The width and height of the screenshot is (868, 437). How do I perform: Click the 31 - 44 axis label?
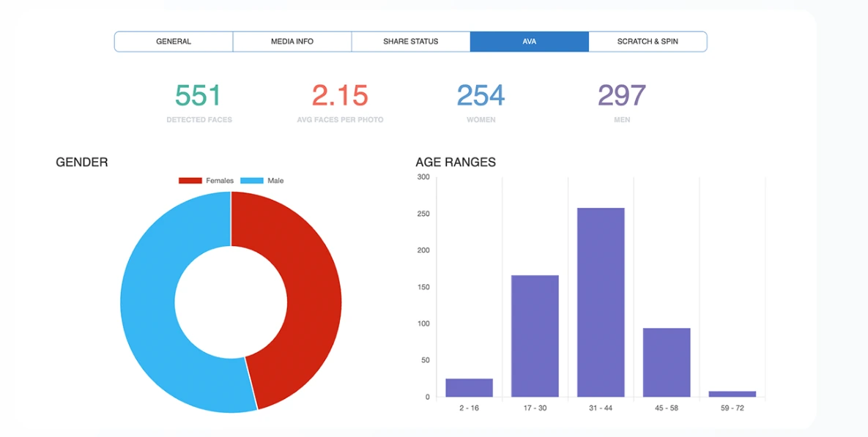point(601,408)
